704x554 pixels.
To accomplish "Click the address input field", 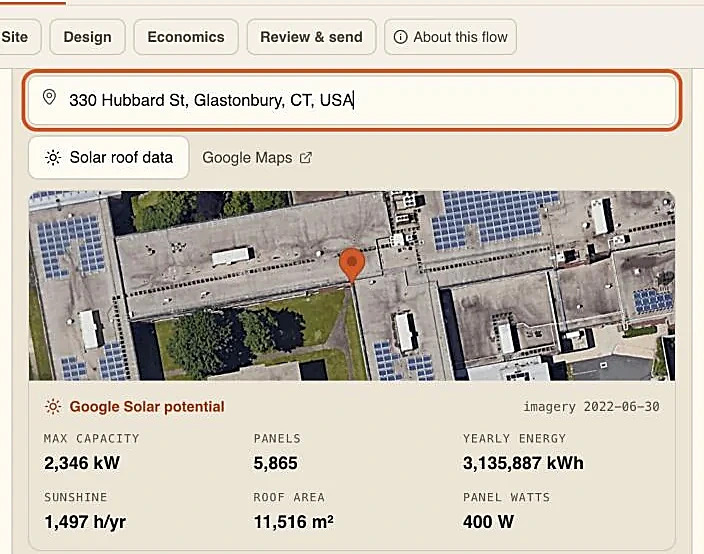I will pos(352,100).
